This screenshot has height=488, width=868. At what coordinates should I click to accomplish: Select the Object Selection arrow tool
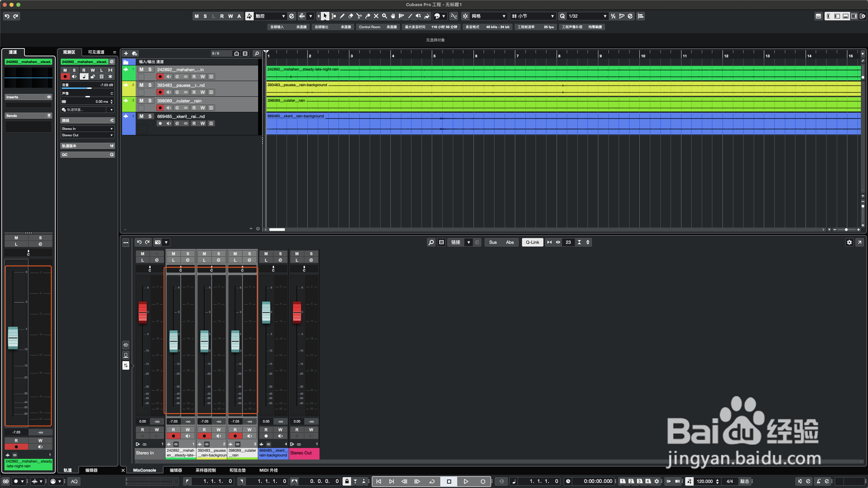pos(325,16)
